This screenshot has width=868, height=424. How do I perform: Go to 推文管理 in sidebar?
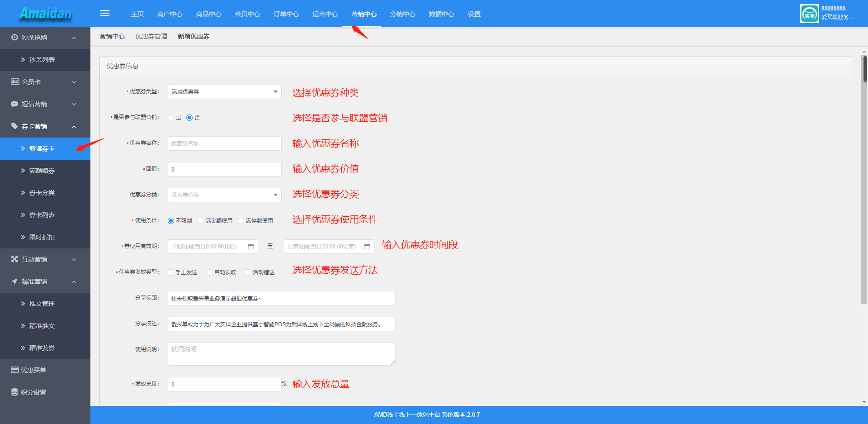pyautogui.click(x=45, y=304)
